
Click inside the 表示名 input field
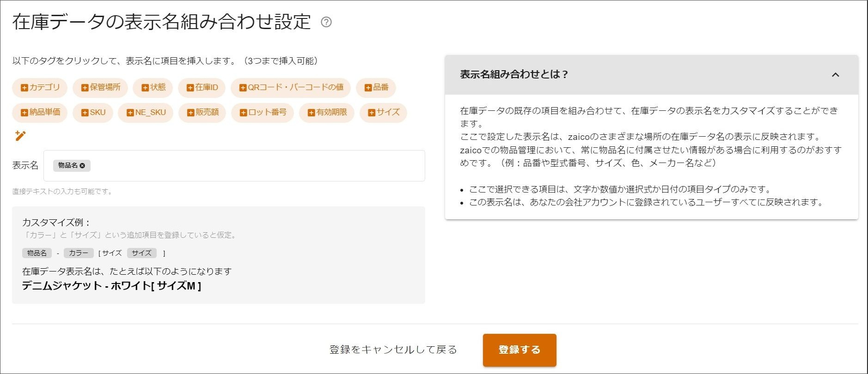(254, 166)
